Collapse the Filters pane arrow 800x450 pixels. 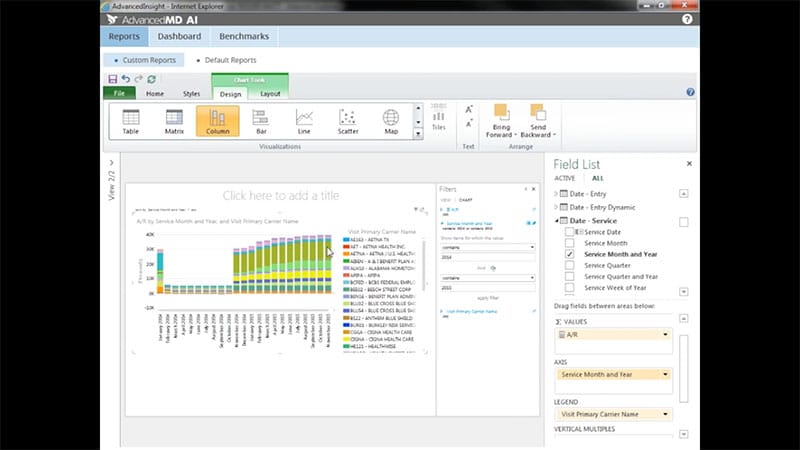point(526,189)
